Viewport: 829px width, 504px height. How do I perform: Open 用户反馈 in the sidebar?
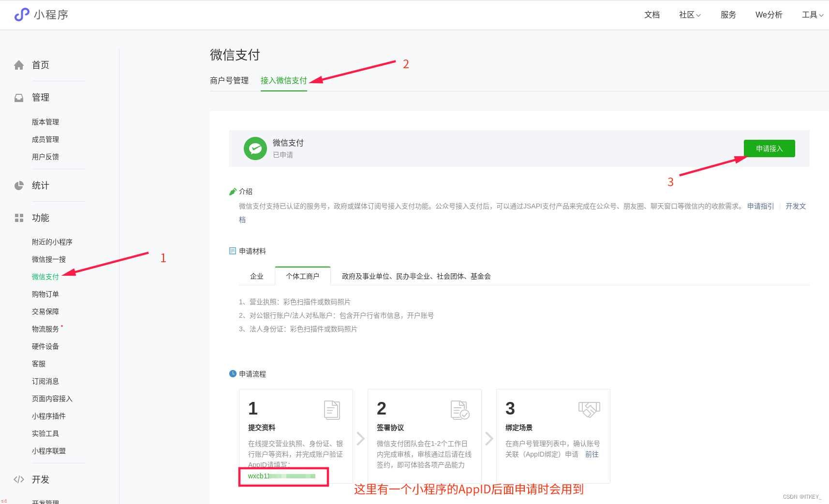45,157
